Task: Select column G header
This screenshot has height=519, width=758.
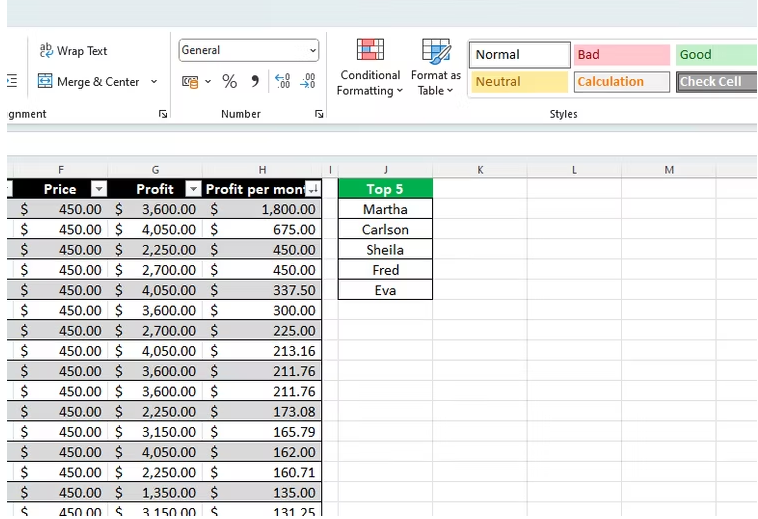Action: pos(155,170)
